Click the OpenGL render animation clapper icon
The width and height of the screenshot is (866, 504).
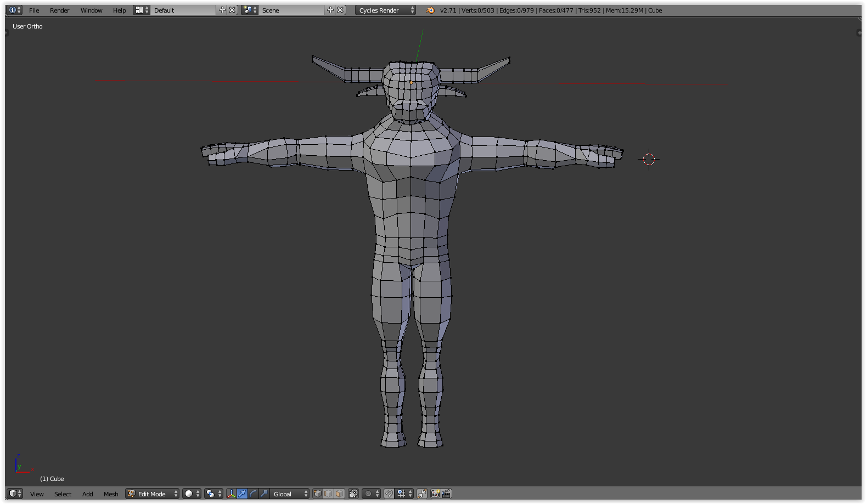[x=446, y=494]
